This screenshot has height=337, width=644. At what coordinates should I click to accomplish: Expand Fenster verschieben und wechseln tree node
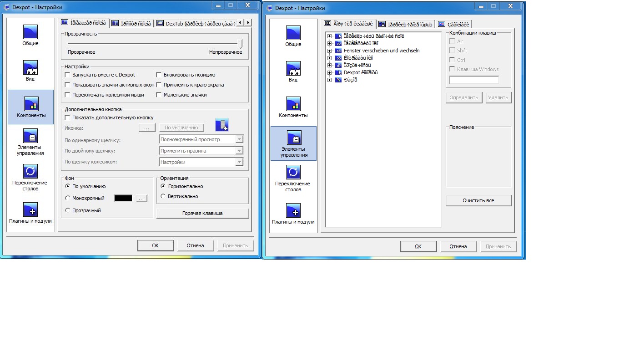coord(330,51)
